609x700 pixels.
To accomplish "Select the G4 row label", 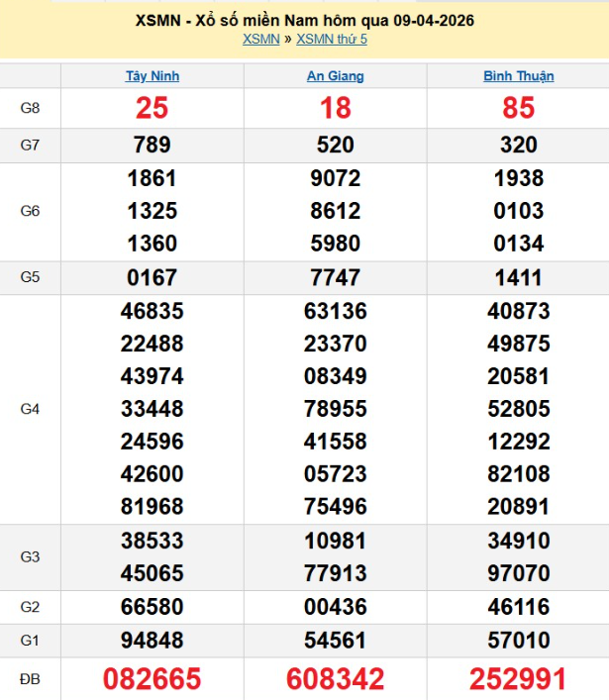I will tap(30, 409).
